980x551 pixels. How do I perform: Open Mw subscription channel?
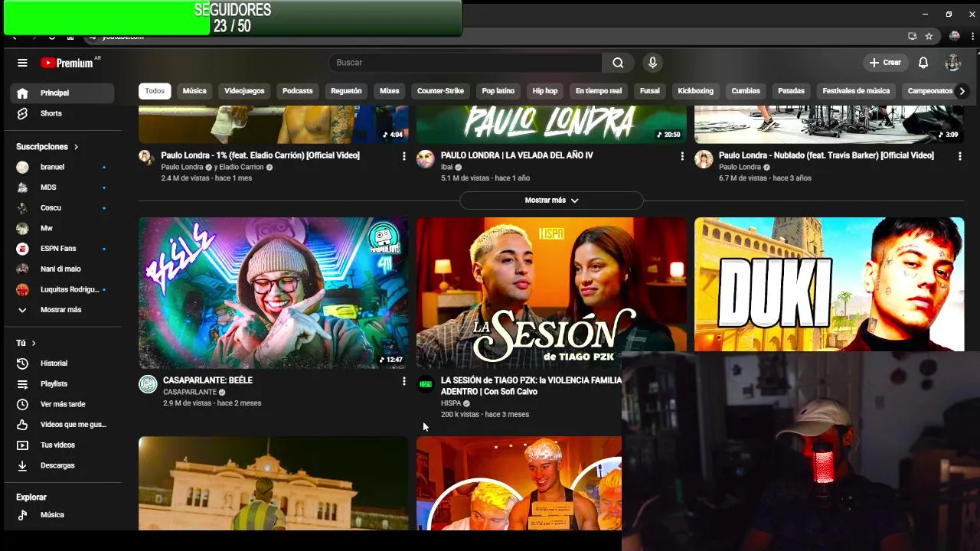pyautogui.click(x=62, y=228)
